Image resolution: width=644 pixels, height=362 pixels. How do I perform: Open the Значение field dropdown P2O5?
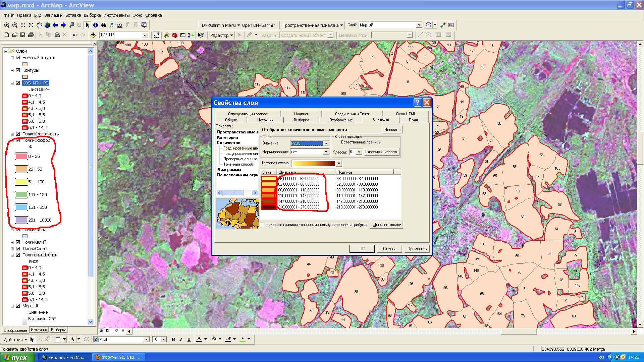pos(326,143)
